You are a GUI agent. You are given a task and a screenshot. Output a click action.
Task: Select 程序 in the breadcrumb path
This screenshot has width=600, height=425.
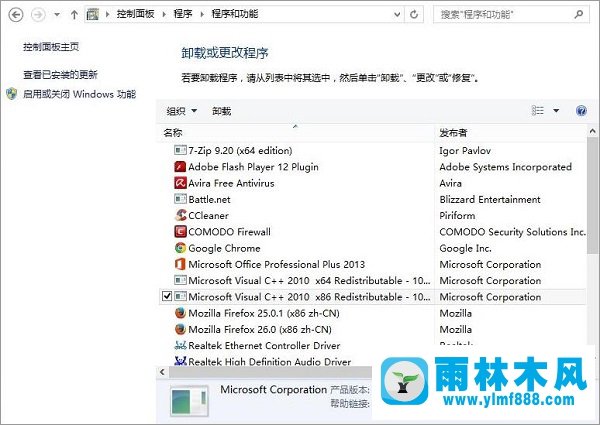[x=183, y=14]
